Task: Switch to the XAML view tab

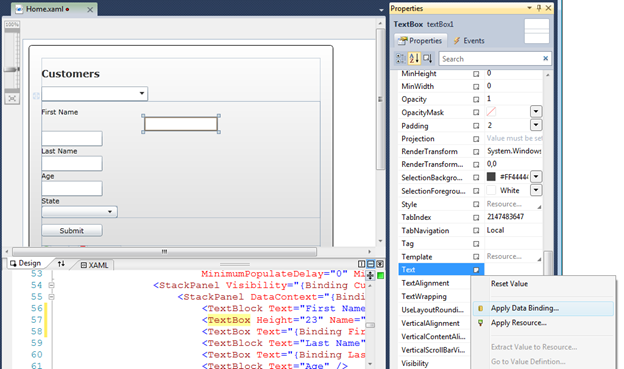Action: 95,265
